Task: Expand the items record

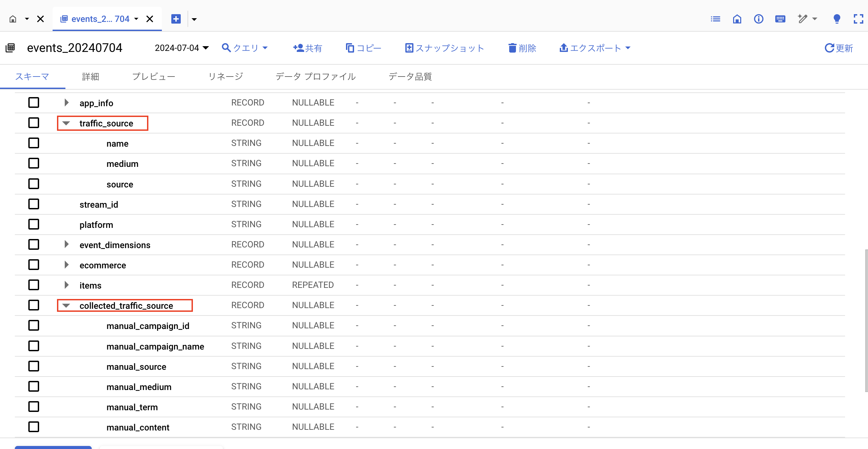Action: [x=66, y=285]
